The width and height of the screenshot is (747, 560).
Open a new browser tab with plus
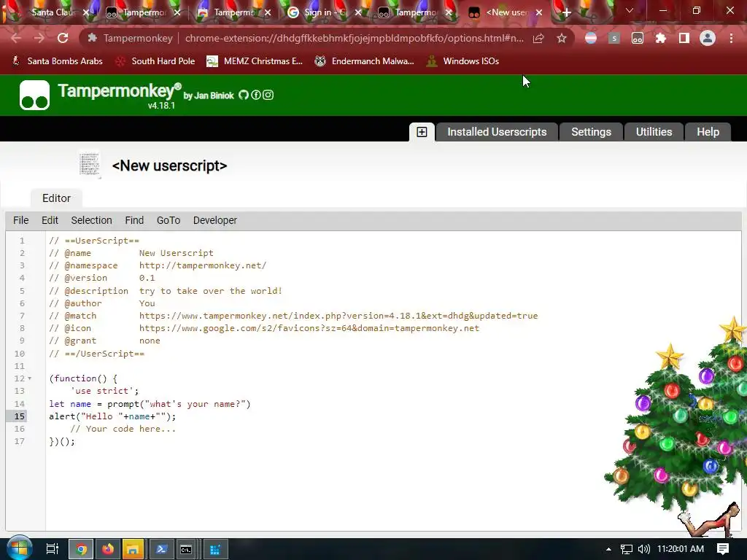[x=566, y=12]
